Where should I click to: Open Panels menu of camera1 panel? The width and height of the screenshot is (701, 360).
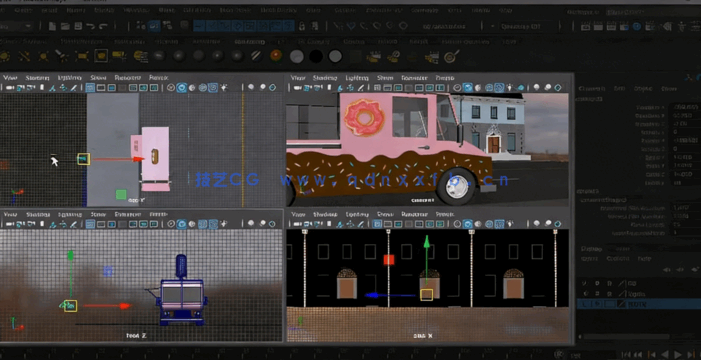click(x=444, y=78)
